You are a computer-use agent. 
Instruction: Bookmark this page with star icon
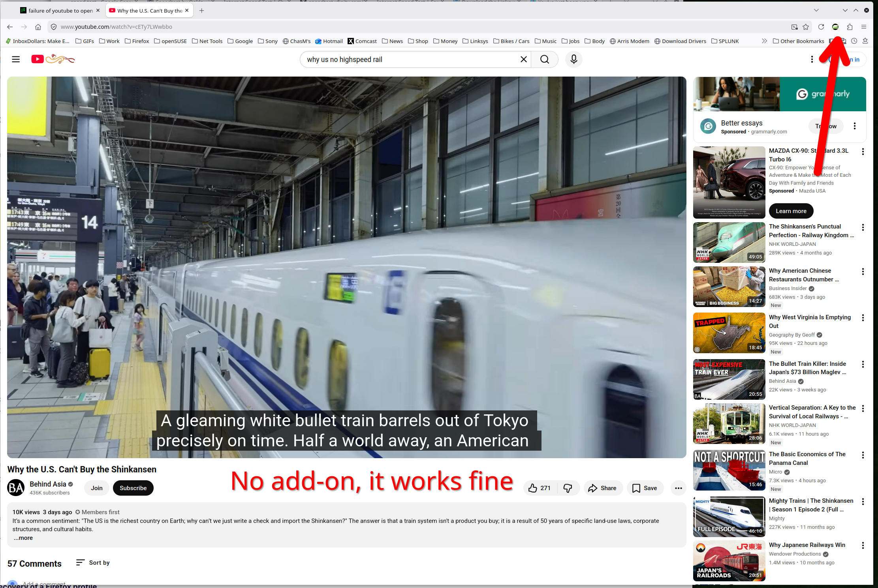806,27
